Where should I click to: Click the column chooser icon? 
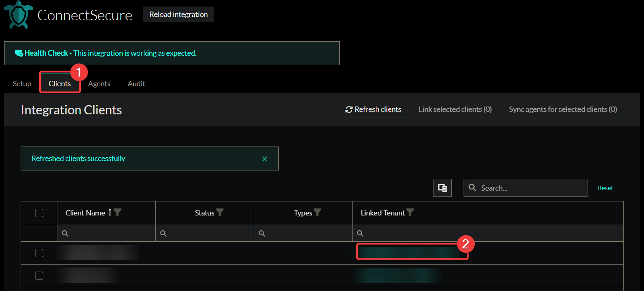[x=442, y=188]
